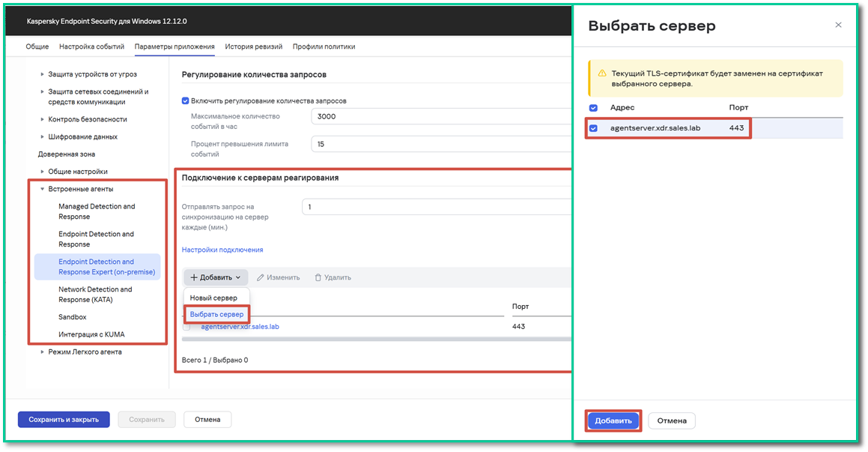
Task: Select Интеграция с KUMA item
Action: point(91,334)
